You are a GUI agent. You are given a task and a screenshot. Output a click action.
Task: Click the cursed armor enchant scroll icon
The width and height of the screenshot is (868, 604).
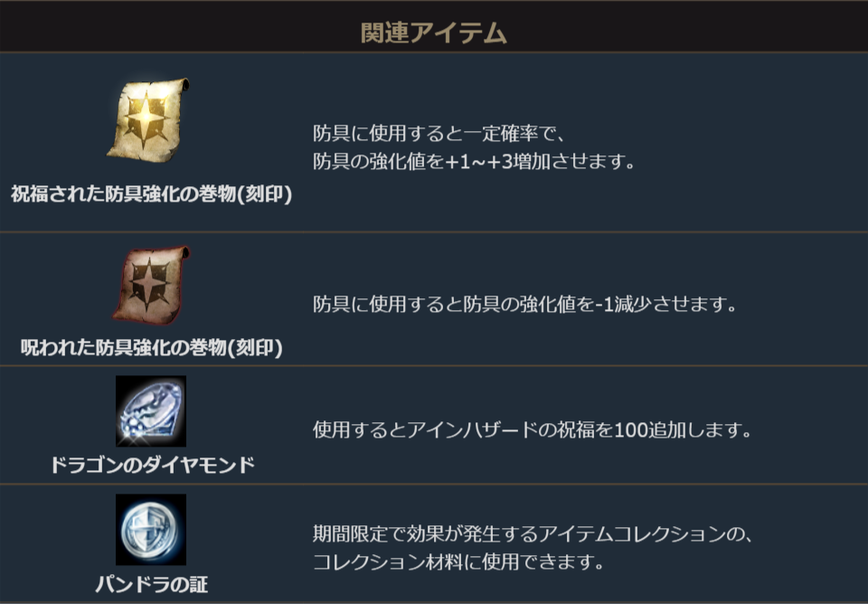[151, 284]
